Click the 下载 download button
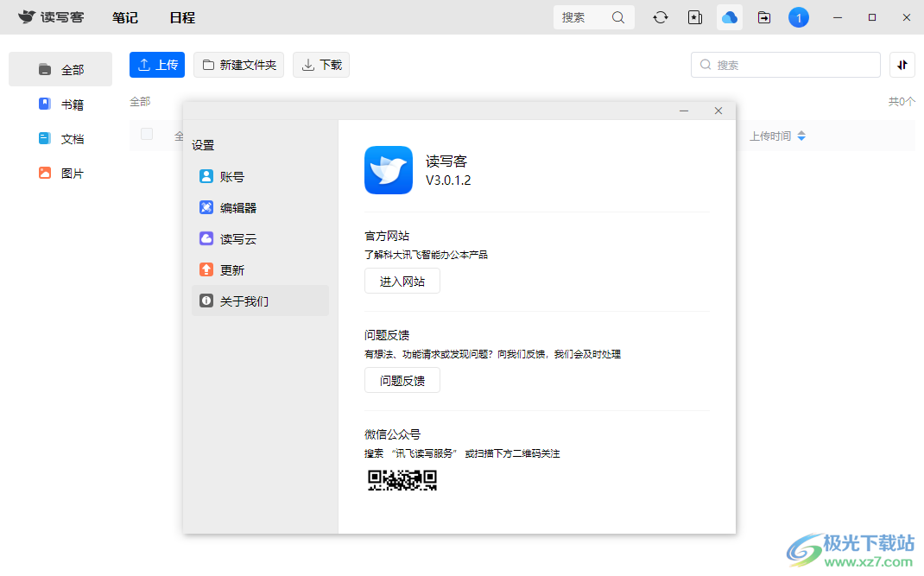Image resolution: width=924 pixels, height=576 pixels. (x=321, y=65)
